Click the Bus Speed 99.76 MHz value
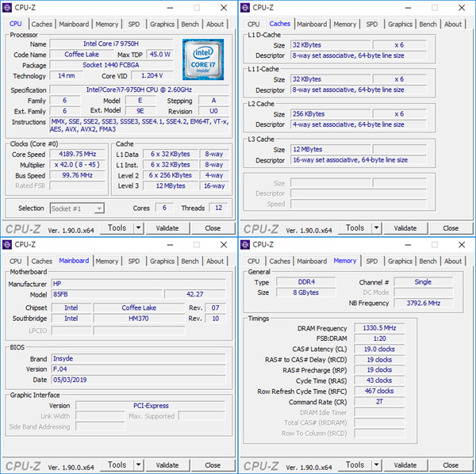Image resolution: width=476 pixels, height=474 pixels. tap(78, 175)
